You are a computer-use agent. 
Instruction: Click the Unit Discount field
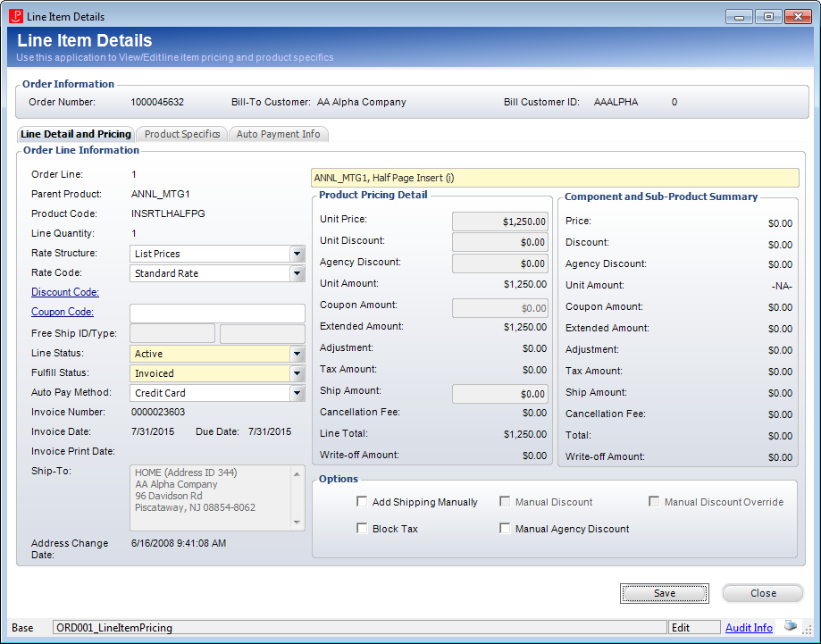coord(500,242)
